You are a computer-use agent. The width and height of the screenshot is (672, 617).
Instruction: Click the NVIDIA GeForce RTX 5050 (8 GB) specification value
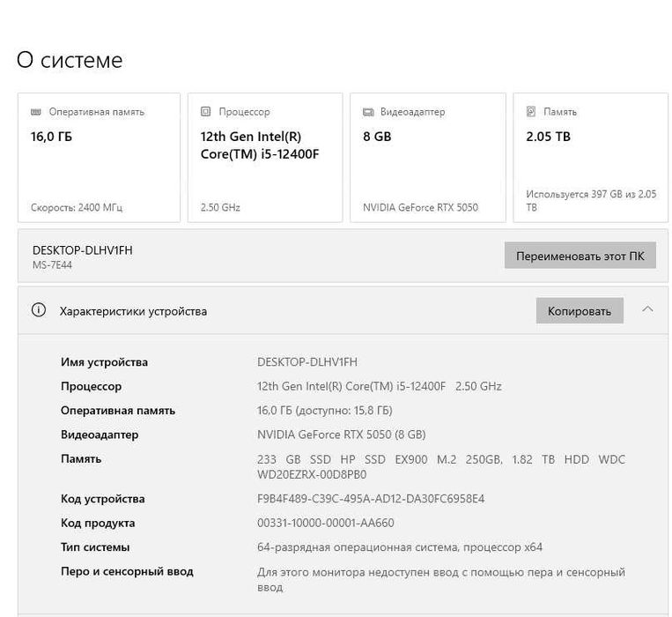pos(342,435)
